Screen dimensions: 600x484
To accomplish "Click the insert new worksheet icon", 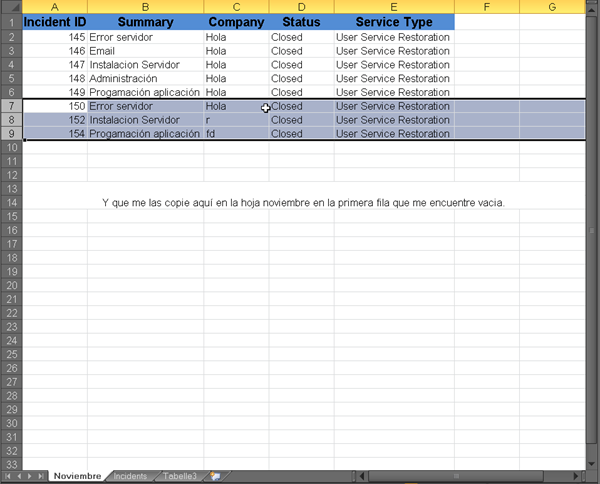I will click(x=215, y=476).
